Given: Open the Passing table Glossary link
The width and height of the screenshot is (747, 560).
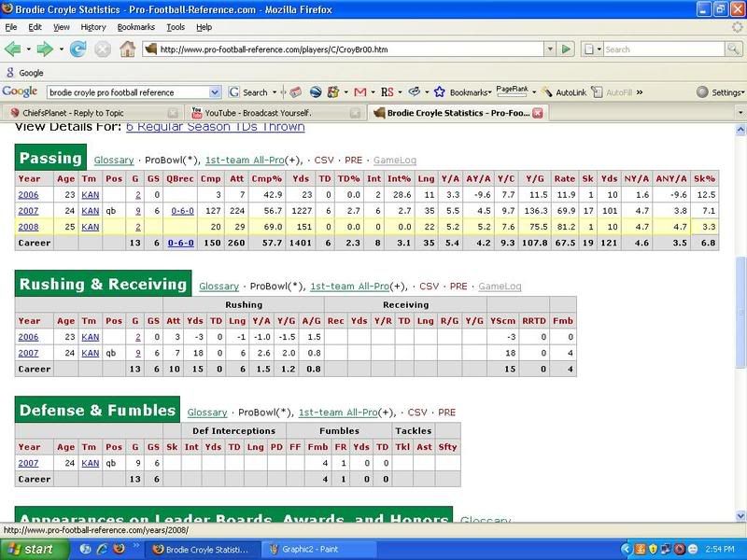Looking at the screenshot, I should pyautogui.click(x=114, y=161).
